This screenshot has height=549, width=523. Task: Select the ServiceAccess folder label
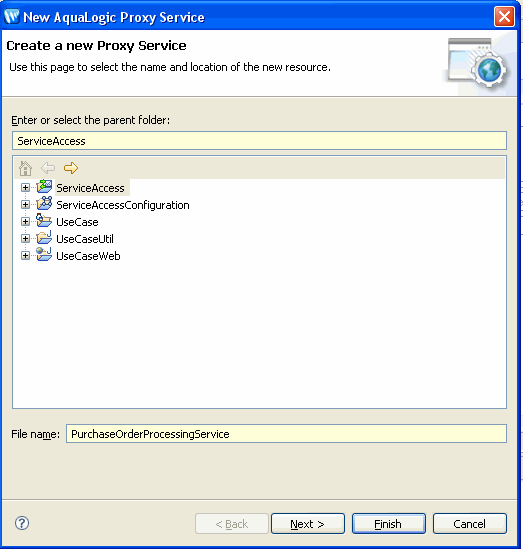pyautogui.click(x=90, y=188)
